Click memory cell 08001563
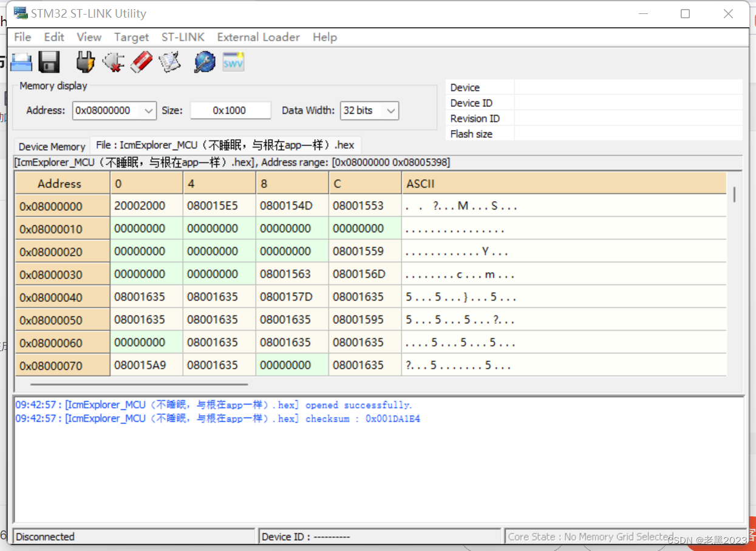Image resolution: width=756 pixels, height=551 pixels. [292, 274]
